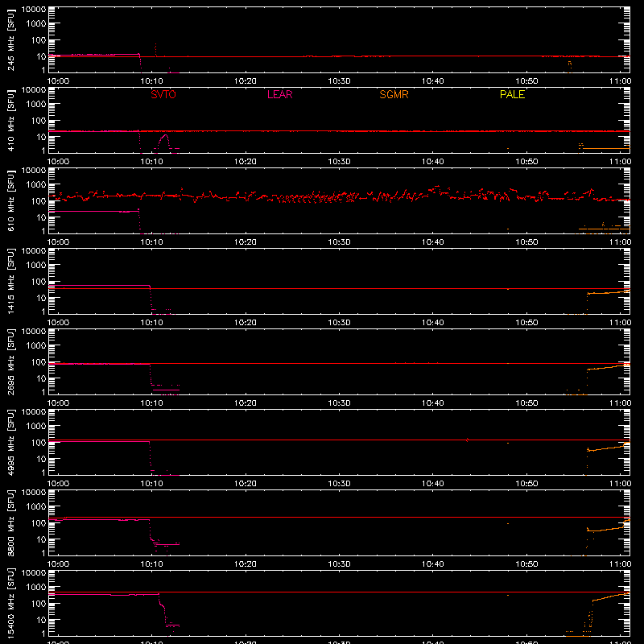The image size is (644, 644).
Task: Select the 15400 MHz [SFU] axis title
Action: click(11, 603)
